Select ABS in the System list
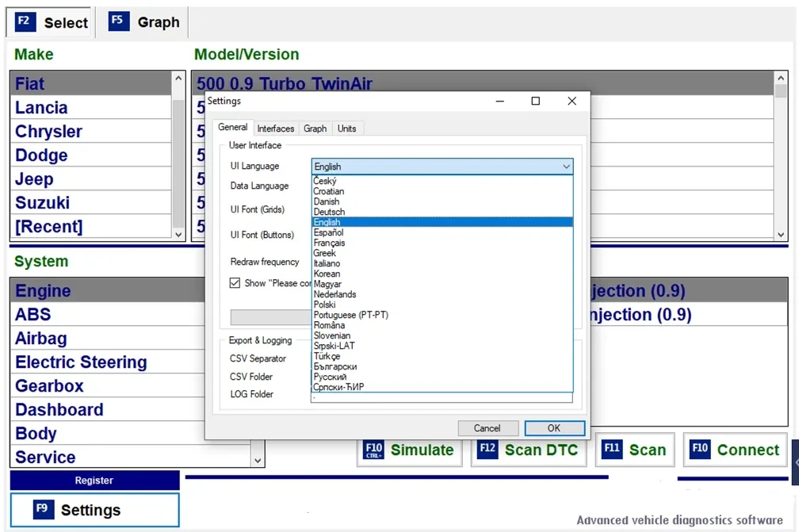 (x=108, y=315)
